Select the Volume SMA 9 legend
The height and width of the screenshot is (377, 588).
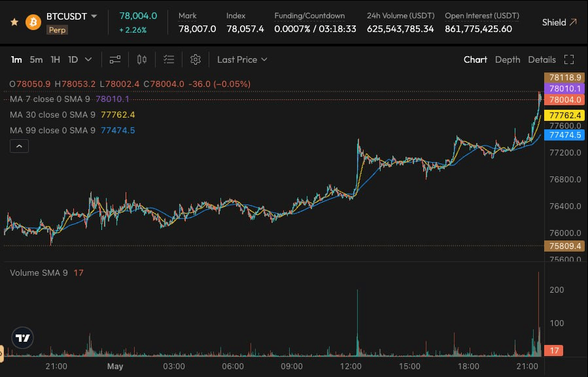pos(46,273)
